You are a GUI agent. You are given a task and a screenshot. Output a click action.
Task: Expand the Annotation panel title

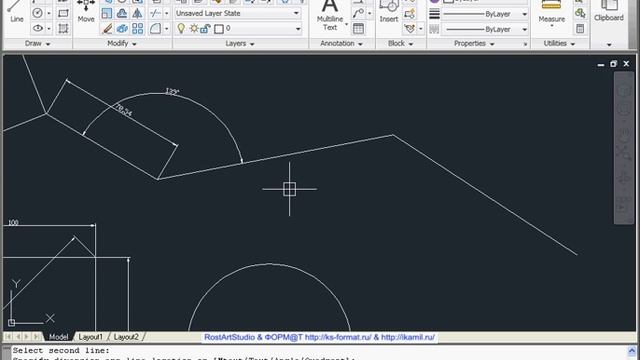pos(341,43)
